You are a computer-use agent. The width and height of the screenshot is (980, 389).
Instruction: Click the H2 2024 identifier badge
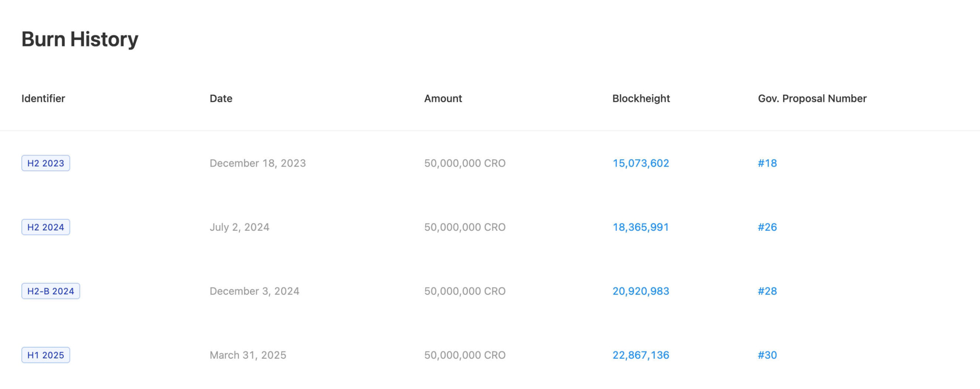46,227
